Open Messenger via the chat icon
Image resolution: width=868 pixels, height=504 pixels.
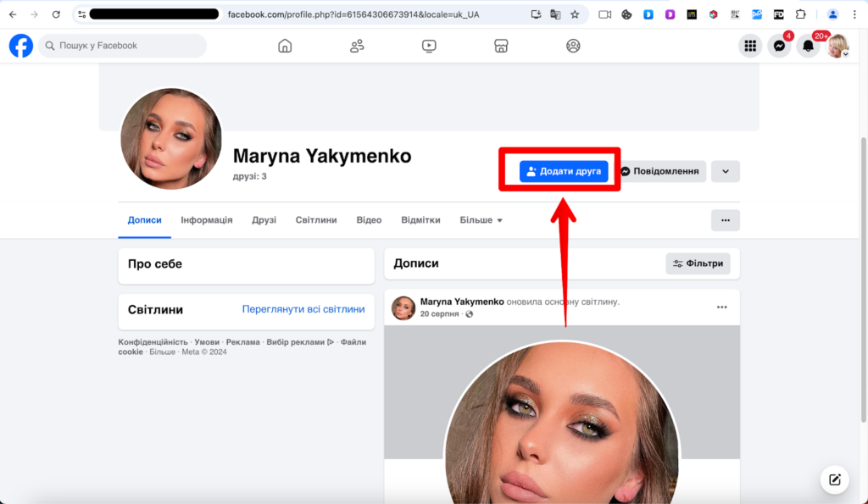click(779, 46)
